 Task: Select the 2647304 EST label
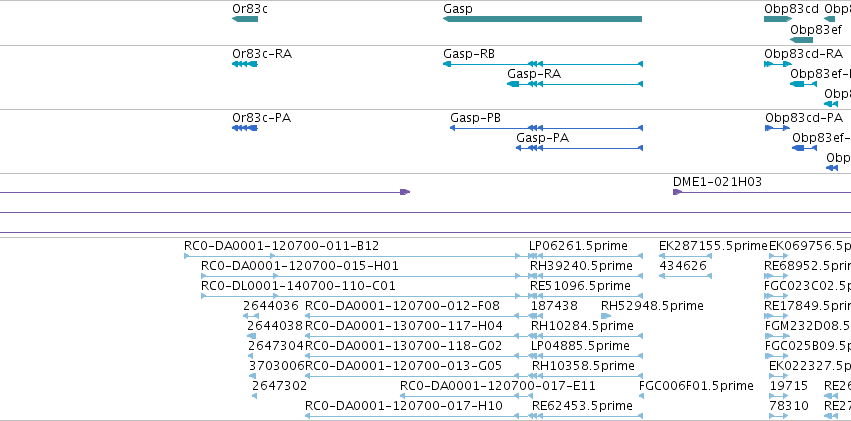click(x=276, y=346)
